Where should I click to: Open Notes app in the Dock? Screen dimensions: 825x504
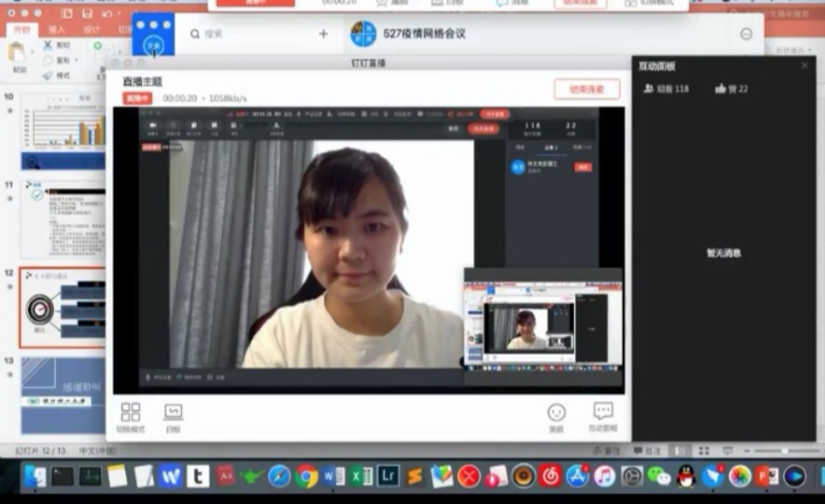click(117, 477)
